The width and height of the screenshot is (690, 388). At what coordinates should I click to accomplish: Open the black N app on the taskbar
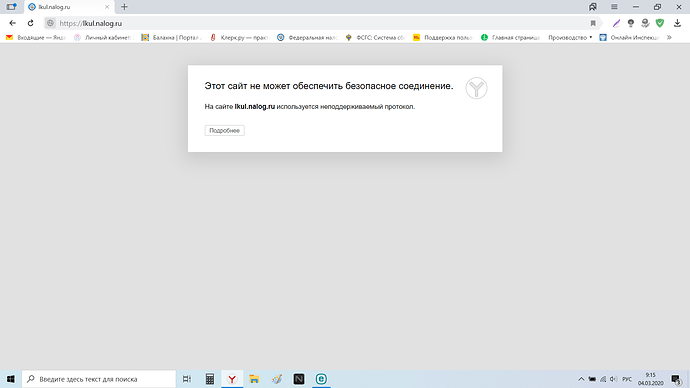click(299, 379)
